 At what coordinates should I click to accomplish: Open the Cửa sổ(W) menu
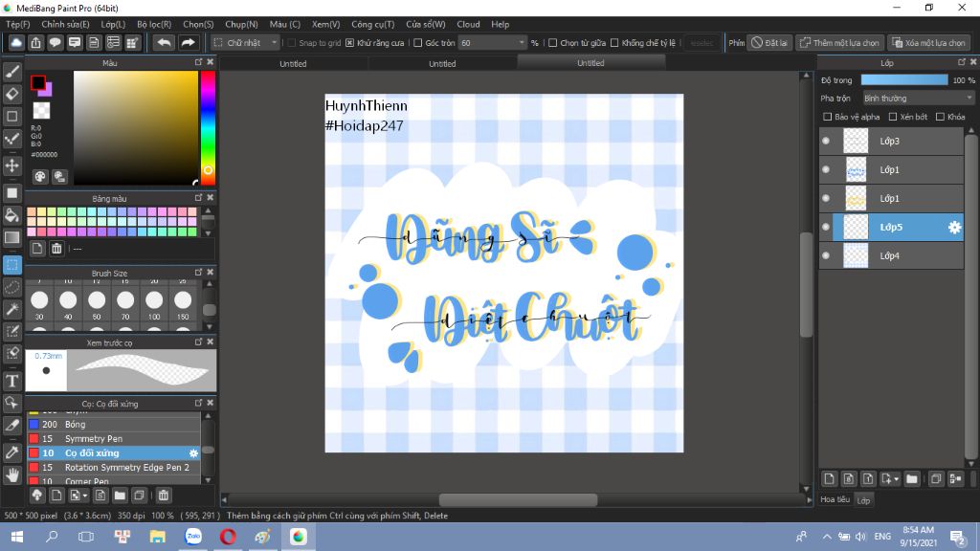point(425,24)
